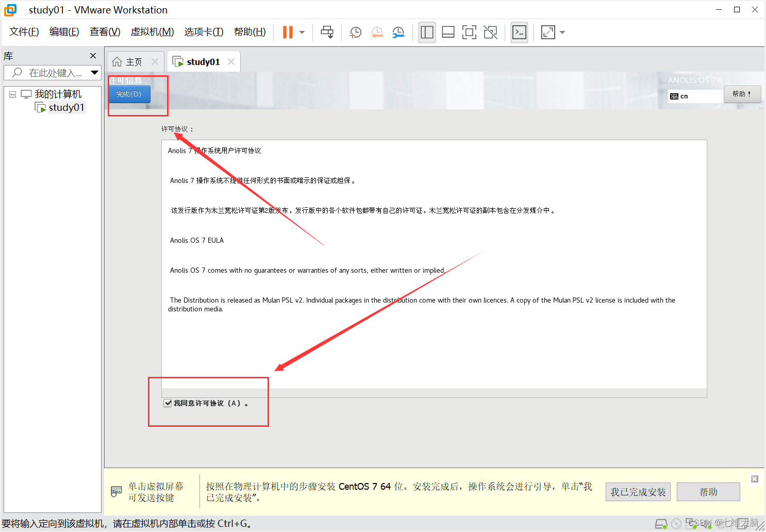Screen dimensions: 766x532
Task: Open the 选项卡(T) menu
Action: click(x=204, y=32)
